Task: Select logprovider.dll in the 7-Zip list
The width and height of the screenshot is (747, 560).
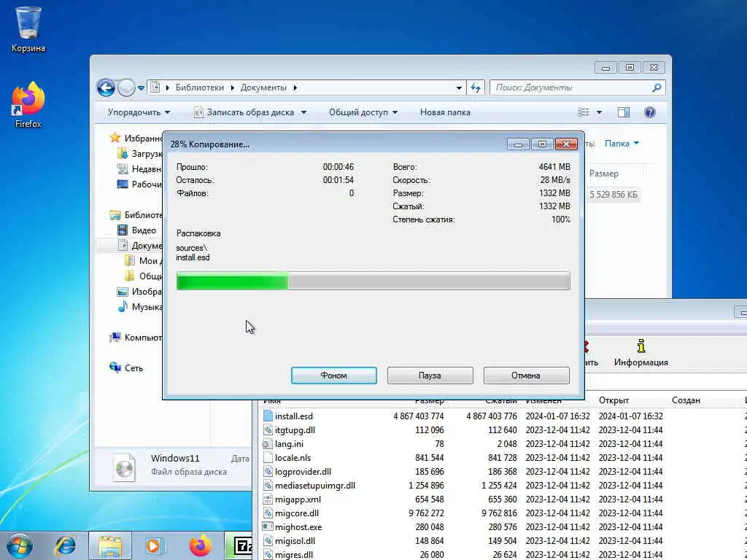Action: tap(303, 472)
